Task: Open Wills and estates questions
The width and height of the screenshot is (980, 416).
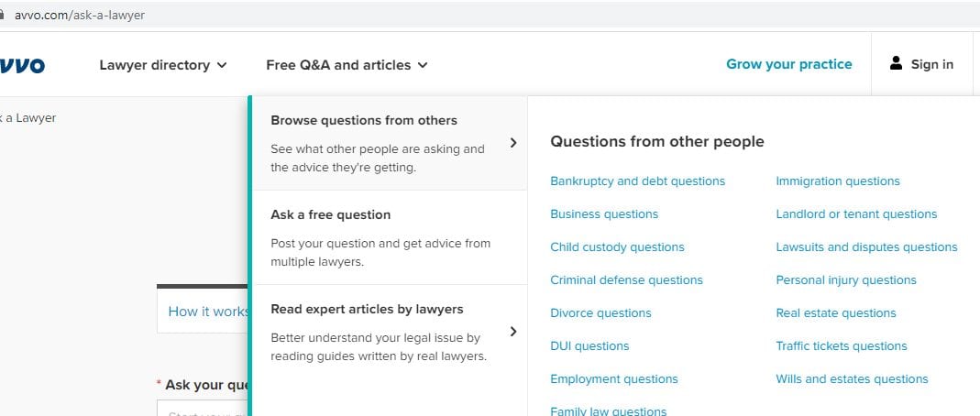Action: 852,379
